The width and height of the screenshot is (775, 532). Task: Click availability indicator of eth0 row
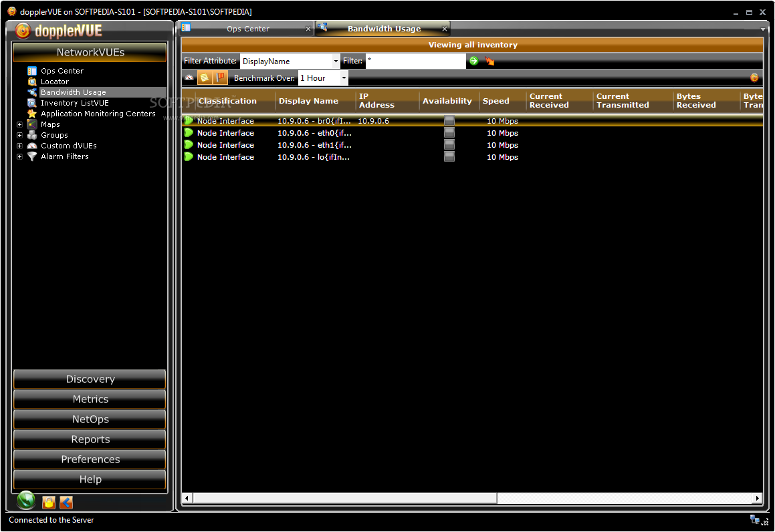449,132
